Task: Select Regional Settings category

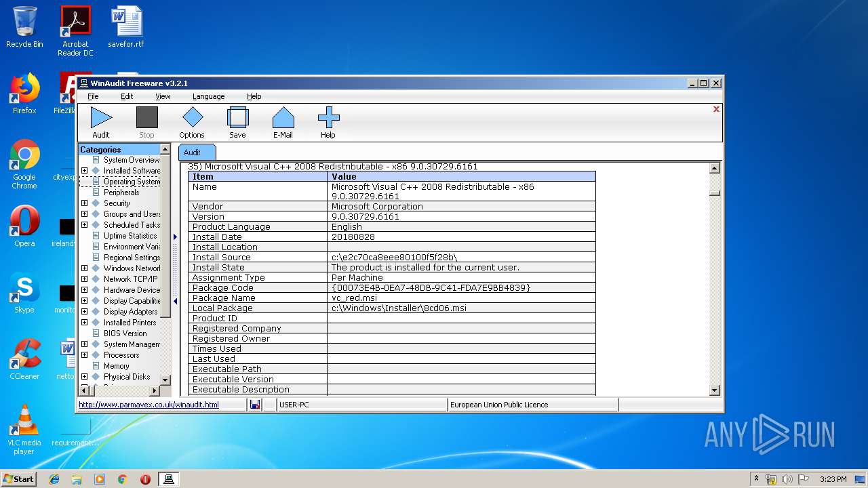Action: (x=132, y=258)
